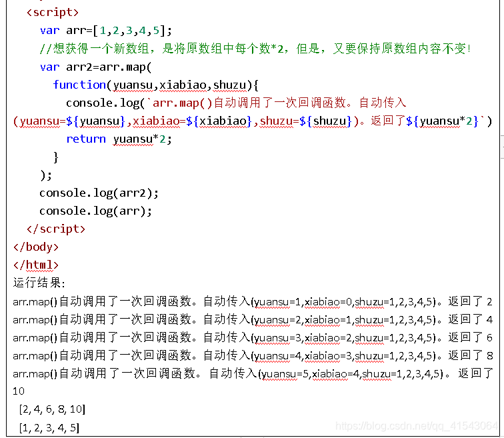The image size is (504, 438).
Task: Click the green Chinese comment line
Action: point(255,49)
